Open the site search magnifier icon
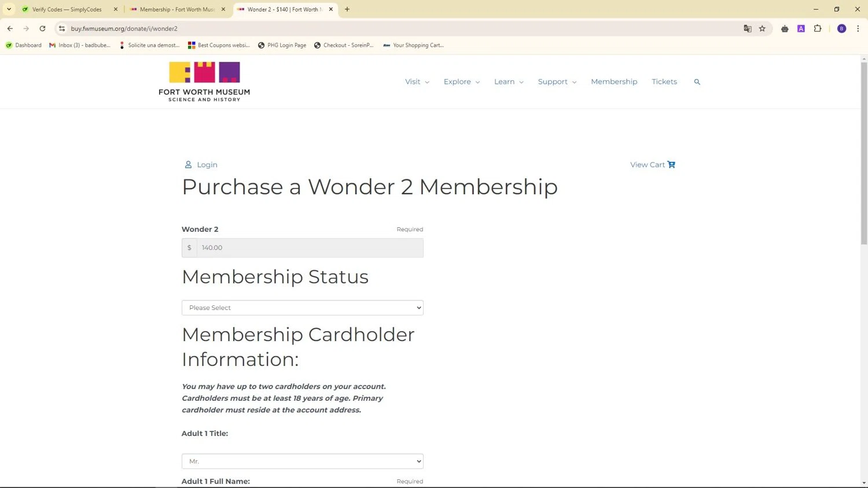This screenshot has width=868, height=488. [697, 82]
